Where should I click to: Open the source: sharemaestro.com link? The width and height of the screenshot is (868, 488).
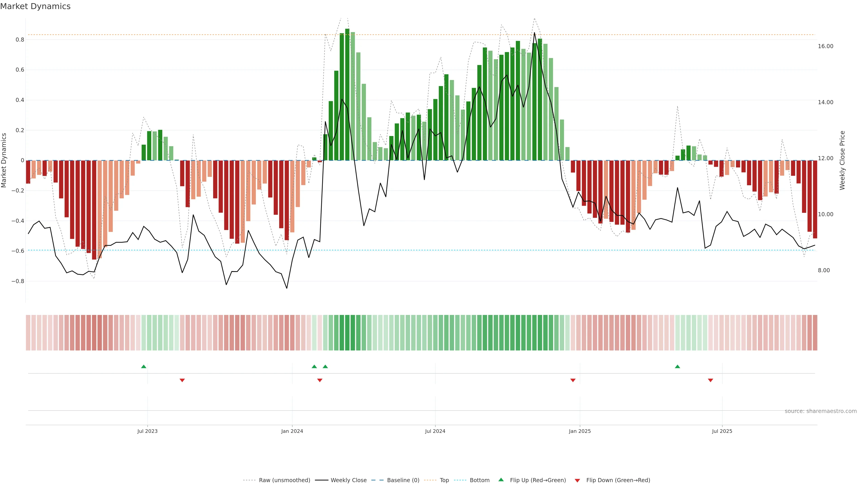point(821,411)
